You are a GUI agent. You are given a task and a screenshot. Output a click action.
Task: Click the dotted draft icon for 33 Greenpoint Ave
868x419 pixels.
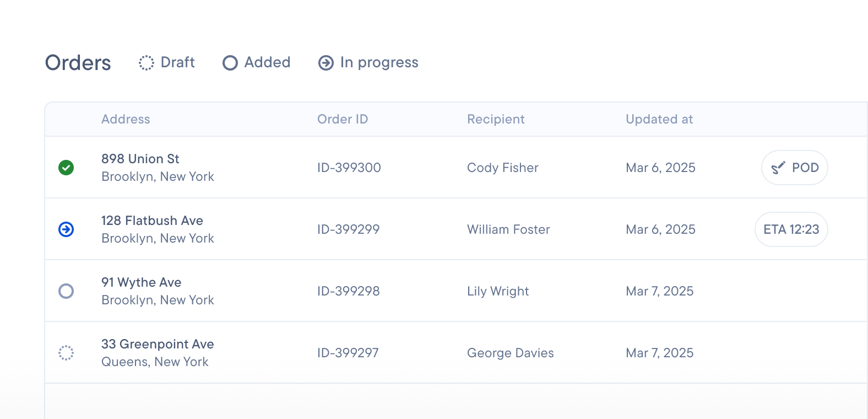(x=66, y=353)
